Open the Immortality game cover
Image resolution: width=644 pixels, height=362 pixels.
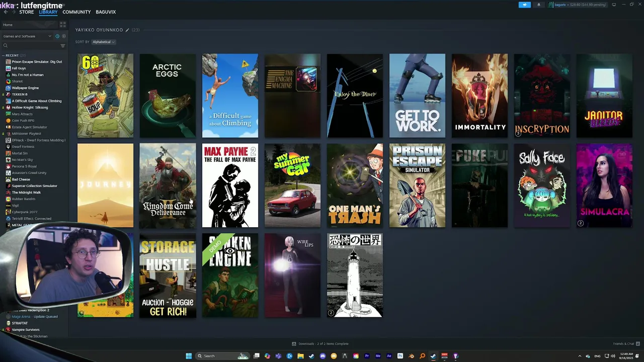[x=479, y=96]
